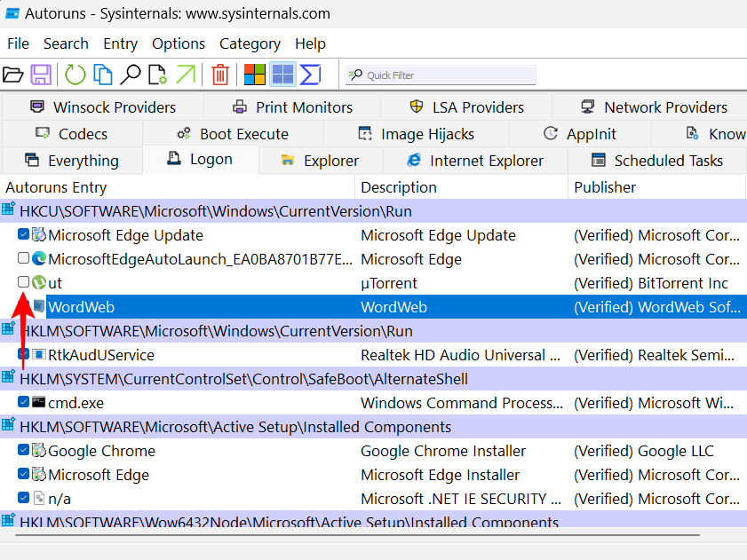Click the Copy toolbar icon
The image size is (747, 560).
[x=103, y=75]
